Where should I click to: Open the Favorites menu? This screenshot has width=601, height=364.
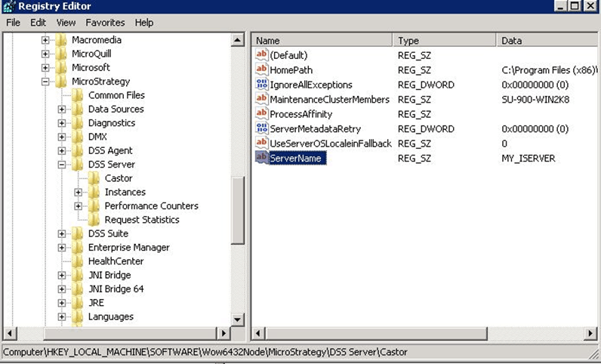(x=105, y=23)
